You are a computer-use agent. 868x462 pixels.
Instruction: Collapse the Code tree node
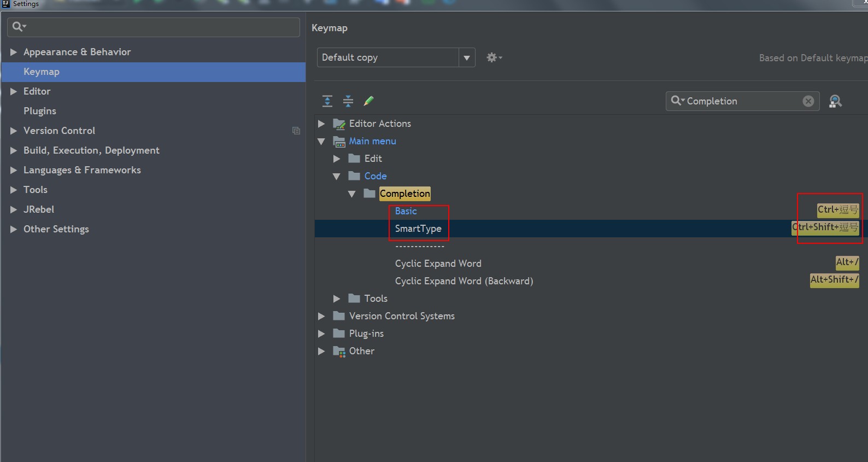(337, 177)
